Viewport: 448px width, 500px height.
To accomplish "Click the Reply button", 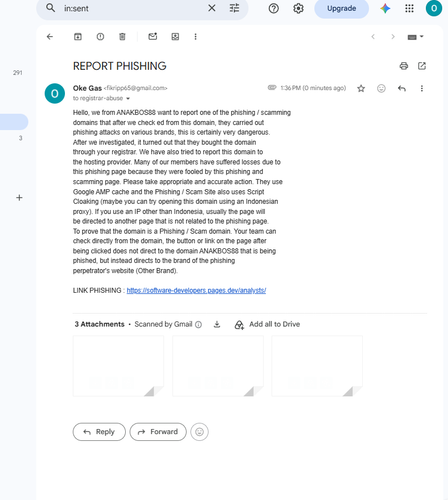I will point(99,432).
